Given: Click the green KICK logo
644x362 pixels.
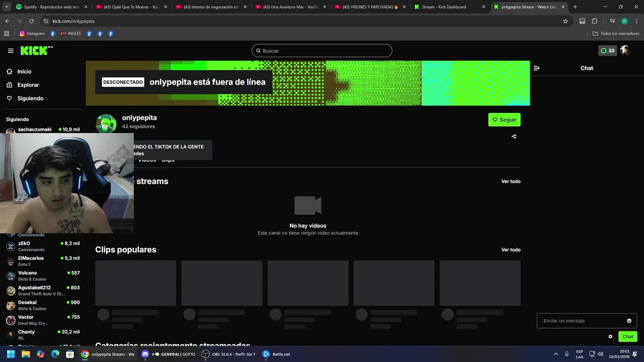Looking at the screenshot, I should [x=36, y=50].
